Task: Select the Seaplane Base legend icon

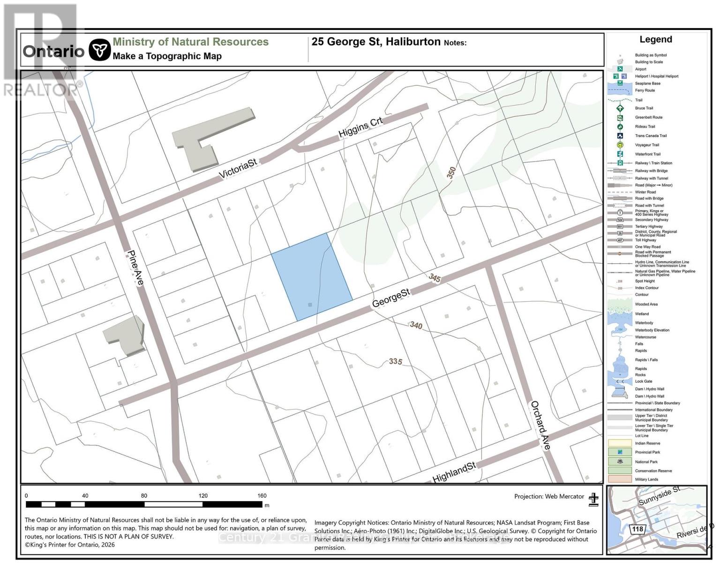Action: (620, 83)
